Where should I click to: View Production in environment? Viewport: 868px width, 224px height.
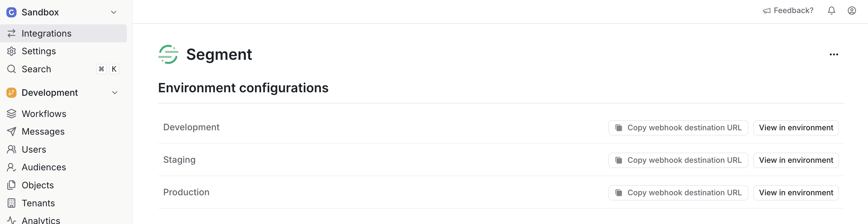click(796, 193)
